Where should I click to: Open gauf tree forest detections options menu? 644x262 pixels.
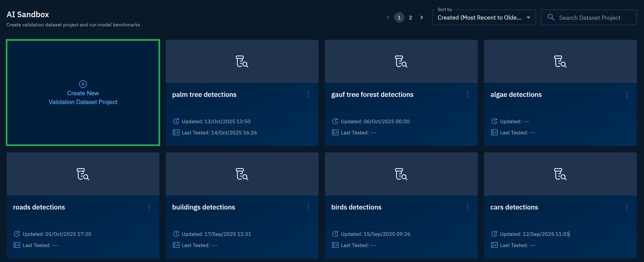[x=467, y=94]
